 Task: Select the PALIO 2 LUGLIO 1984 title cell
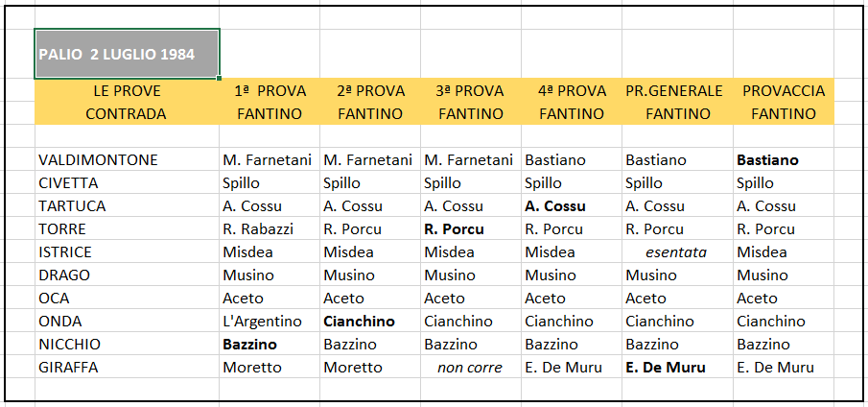pyautogui.click(x=127, y=54)
